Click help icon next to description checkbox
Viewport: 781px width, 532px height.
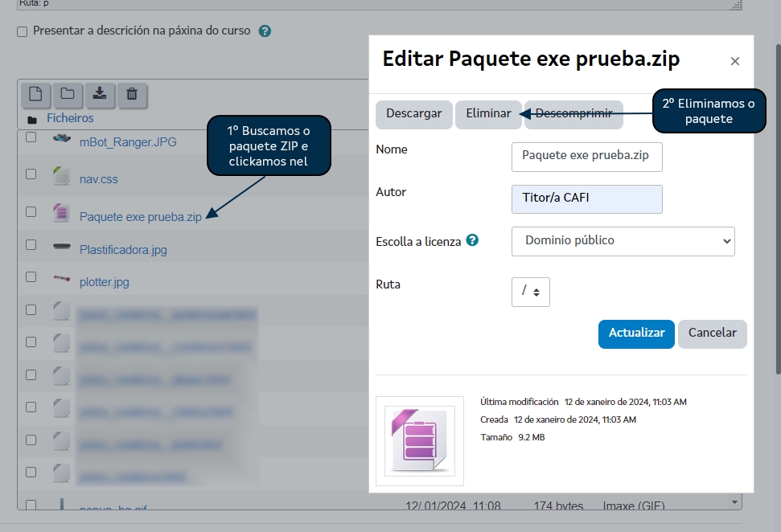click(x=265, y=31)
